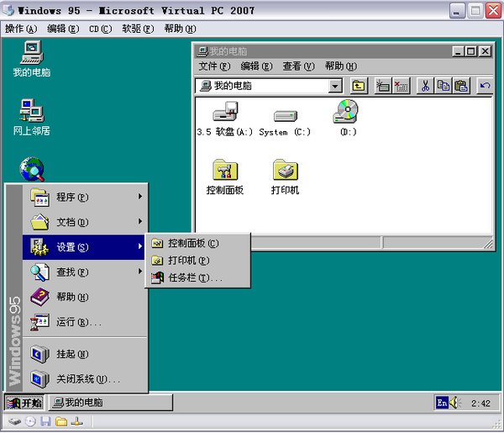This screenshot has width=504, height=433.
Task: Click the Up One Level toolbar button
Action: [359, 86]
